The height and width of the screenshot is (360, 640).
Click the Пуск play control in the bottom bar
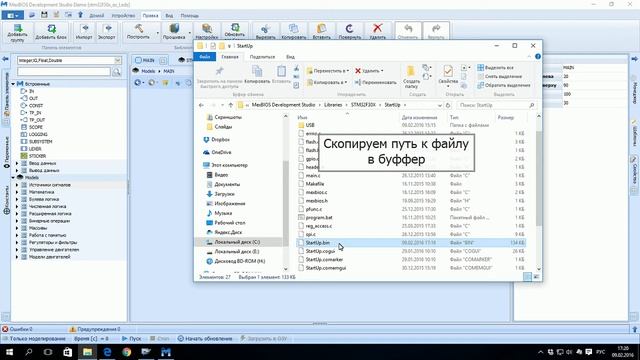point(131,339)
